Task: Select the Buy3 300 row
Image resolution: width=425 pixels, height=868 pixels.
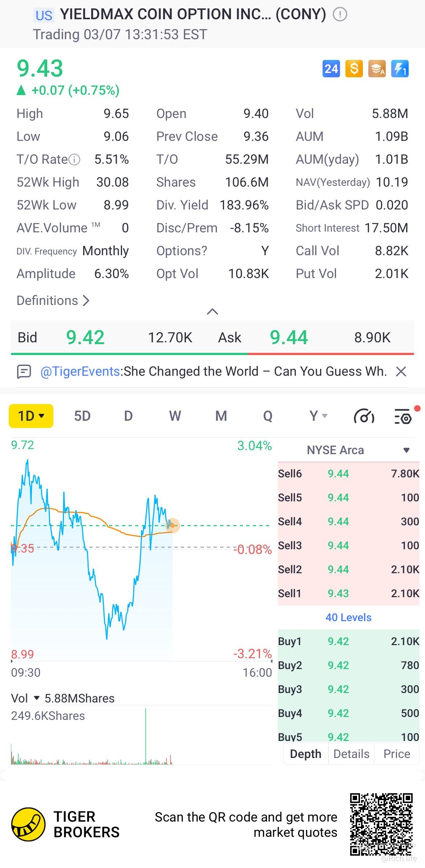Action: pos(348,689)
